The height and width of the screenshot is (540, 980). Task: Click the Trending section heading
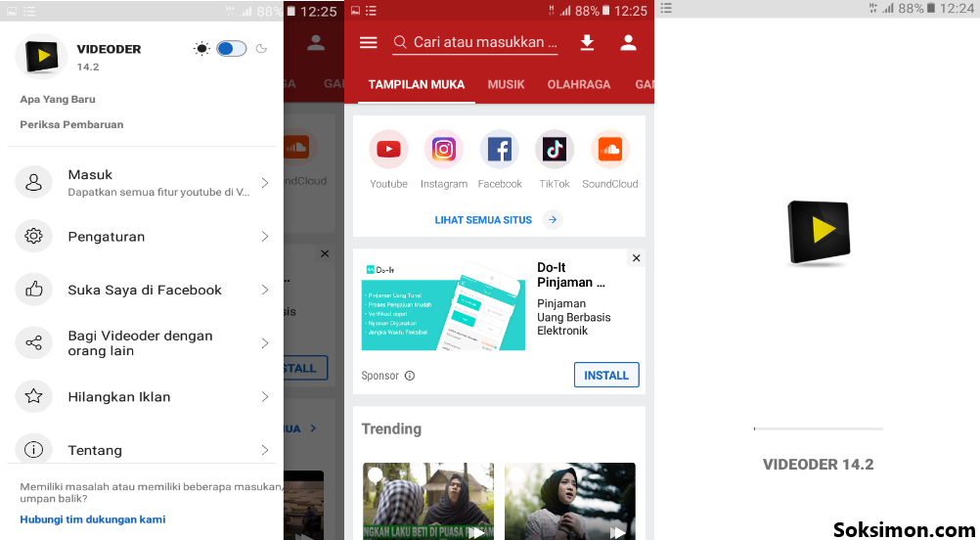click(391, 428)
